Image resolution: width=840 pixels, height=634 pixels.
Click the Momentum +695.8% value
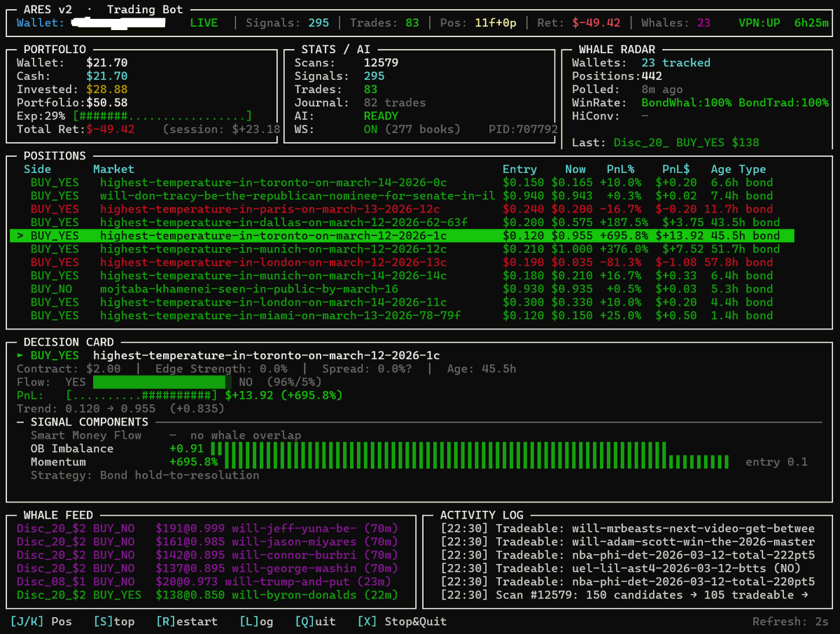coord(193,462)
